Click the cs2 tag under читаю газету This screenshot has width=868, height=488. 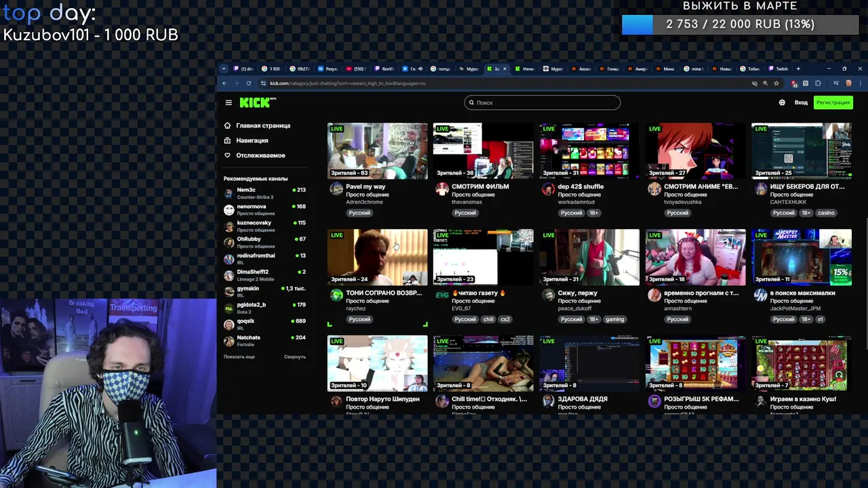pyautogui.click(x=505, y=319)
